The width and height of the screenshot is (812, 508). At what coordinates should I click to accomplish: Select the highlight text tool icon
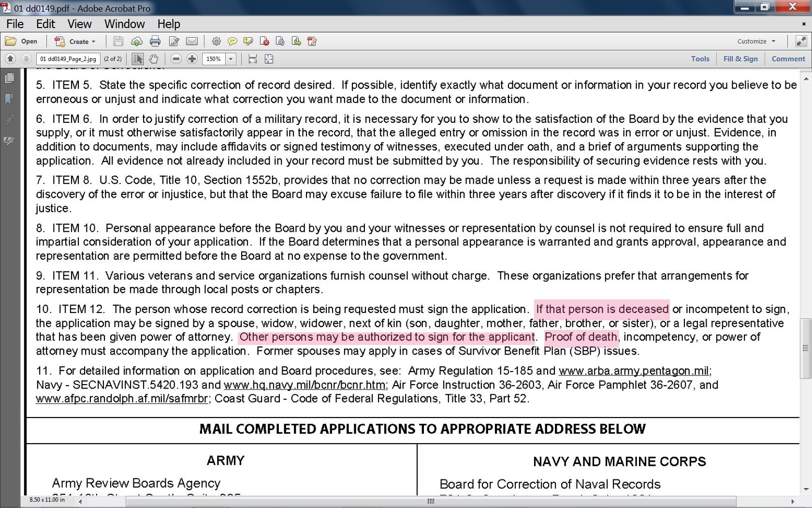[x=248, y=42]
